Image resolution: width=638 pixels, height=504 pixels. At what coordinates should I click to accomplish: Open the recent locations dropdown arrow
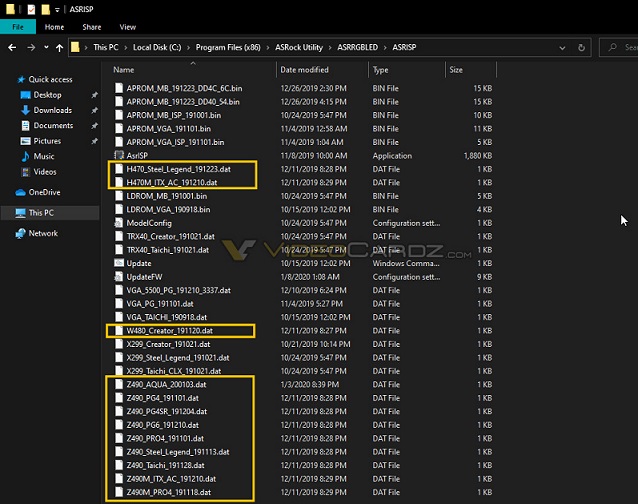(46, 47)
